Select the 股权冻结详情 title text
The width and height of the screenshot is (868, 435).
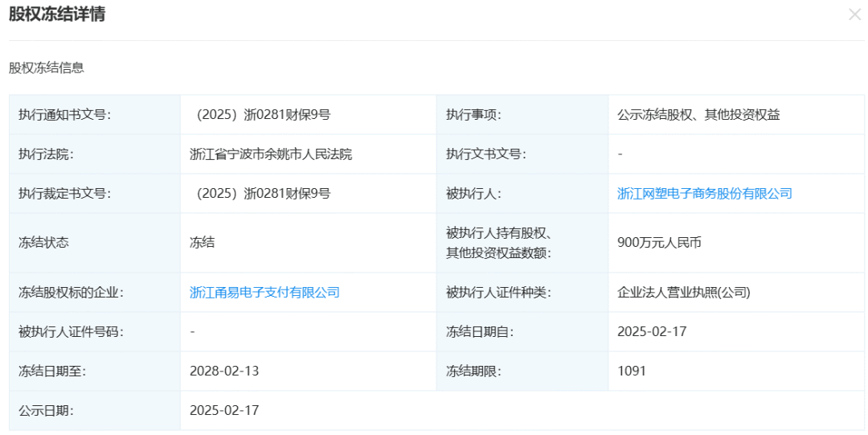pos(57,14)
